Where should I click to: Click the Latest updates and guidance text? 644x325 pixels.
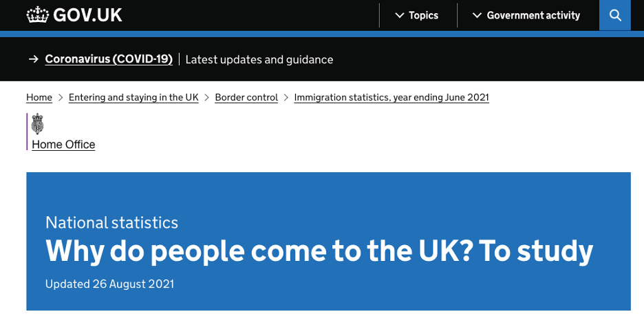coord(259,60)
